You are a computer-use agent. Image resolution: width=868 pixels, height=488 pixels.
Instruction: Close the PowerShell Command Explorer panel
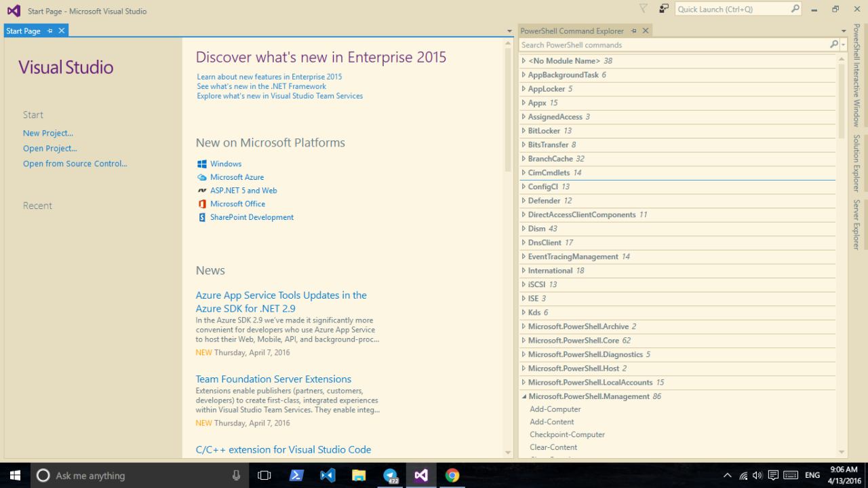coord(646,31)
